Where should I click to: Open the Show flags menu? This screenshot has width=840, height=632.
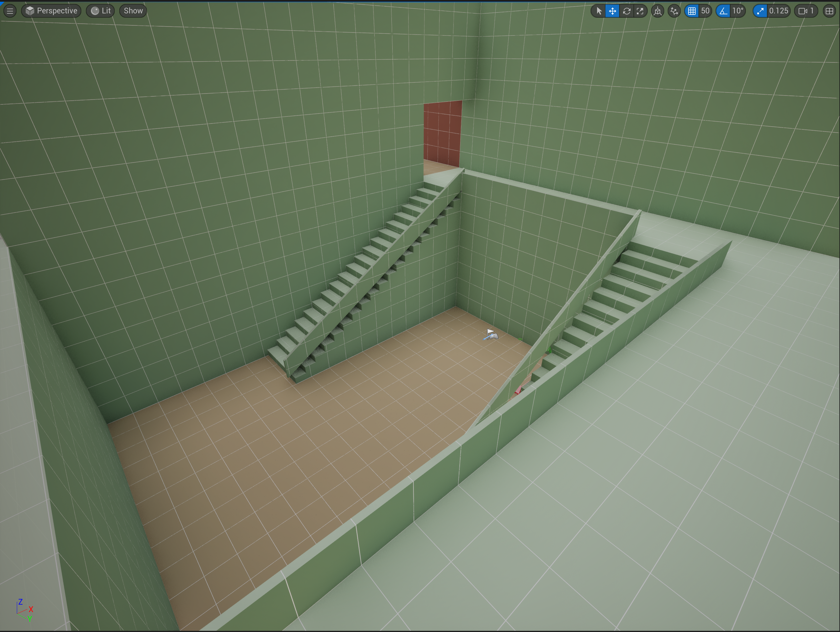[x=133, y=11]
